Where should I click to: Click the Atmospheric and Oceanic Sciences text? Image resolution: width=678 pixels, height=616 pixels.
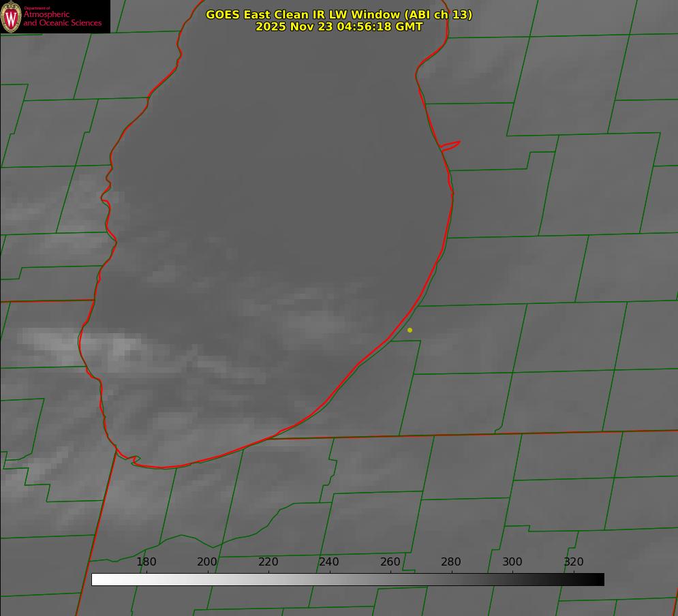(62, 18)
